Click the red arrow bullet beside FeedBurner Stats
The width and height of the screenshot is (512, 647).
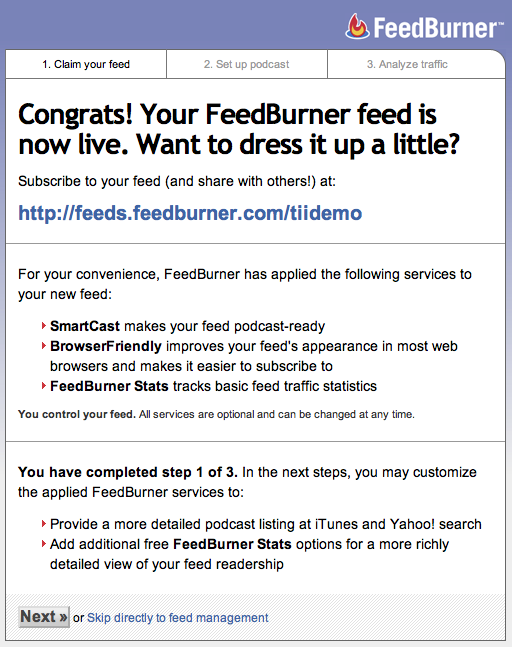point(43,385)
